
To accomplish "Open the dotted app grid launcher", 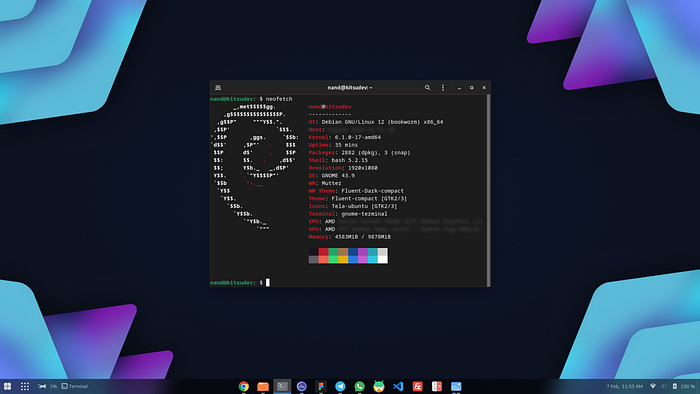I will click(x=25, y=386).
